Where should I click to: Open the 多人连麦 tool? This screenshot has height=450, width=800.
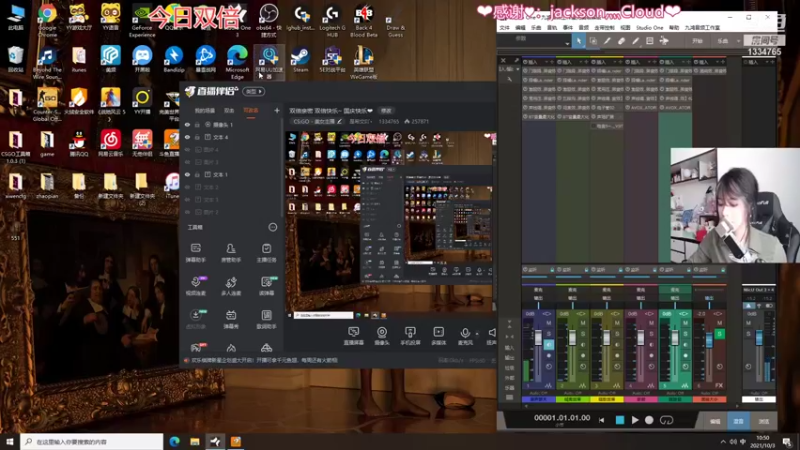tap(231, 286)
